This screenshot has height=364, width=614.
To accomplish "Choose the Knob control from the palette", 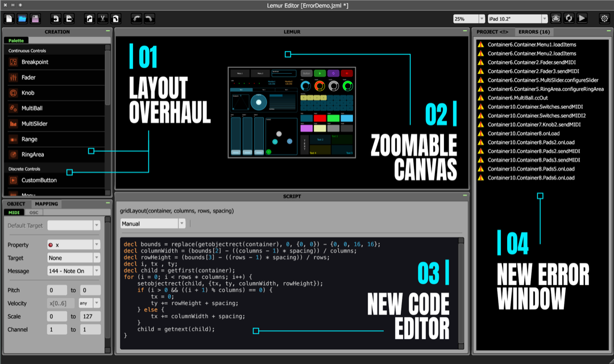I will click(x=56, y=93).
